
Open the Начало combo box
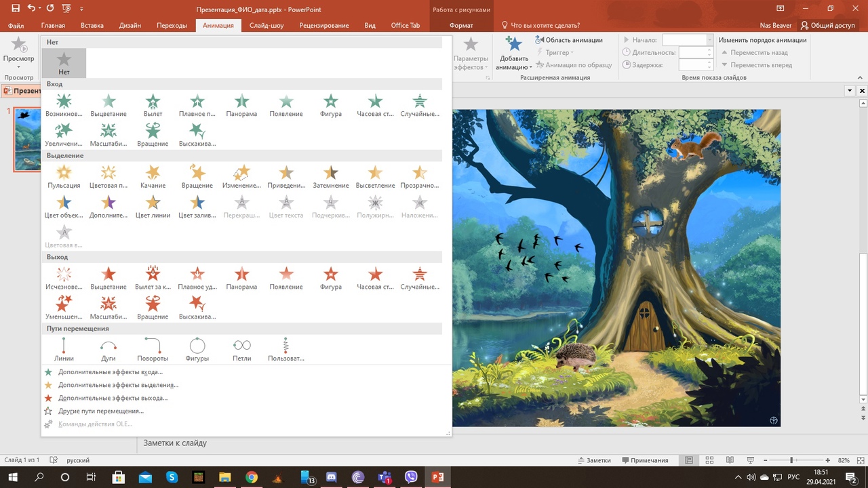(688, 40)
